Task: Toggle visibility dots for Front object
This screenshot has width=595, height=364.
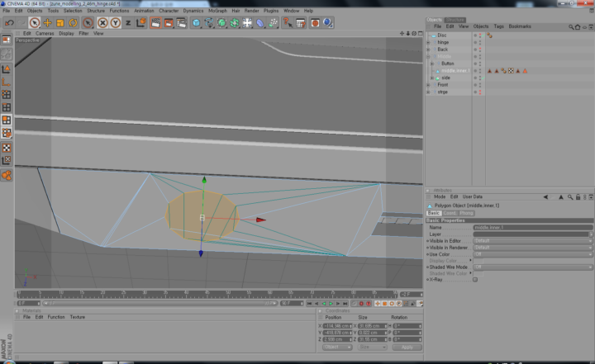Action: (x=480, y=85)
